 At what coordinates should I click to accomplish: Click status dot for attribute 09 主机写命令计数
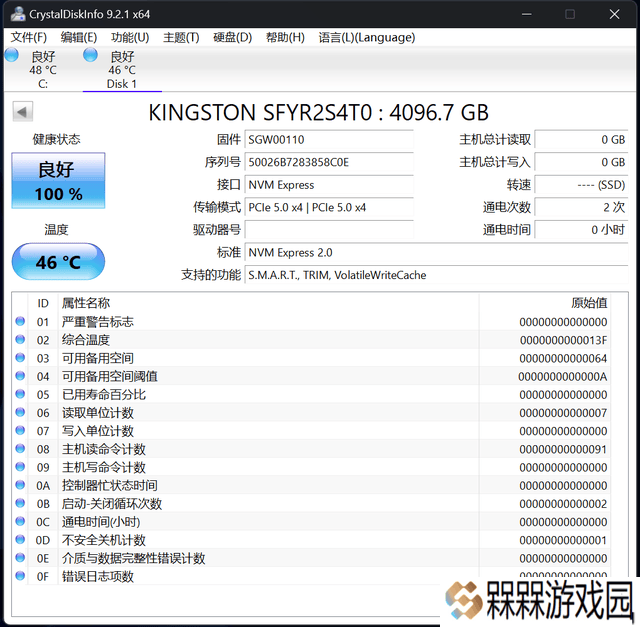(x=20, y=467)
